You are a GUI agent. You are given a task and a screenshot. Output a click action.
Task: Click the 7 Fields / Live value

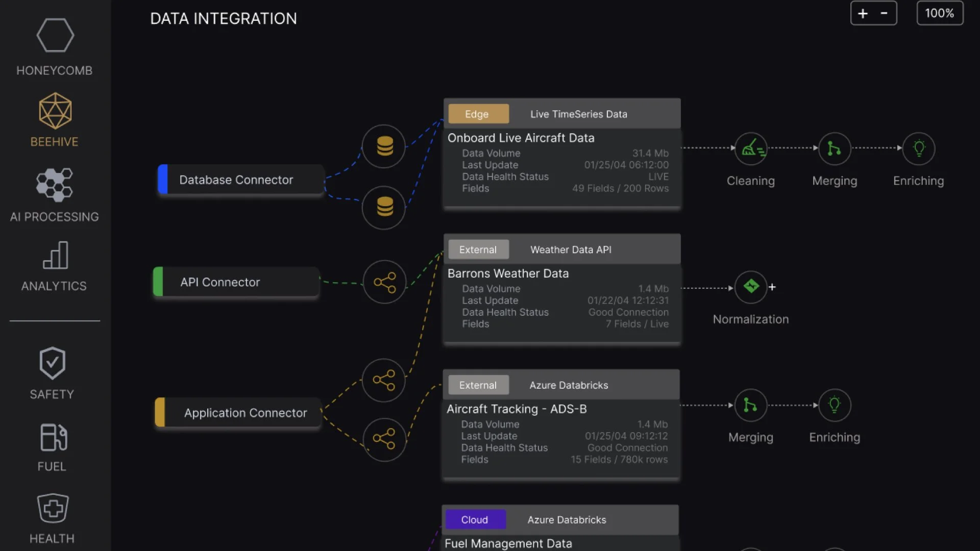637,324
